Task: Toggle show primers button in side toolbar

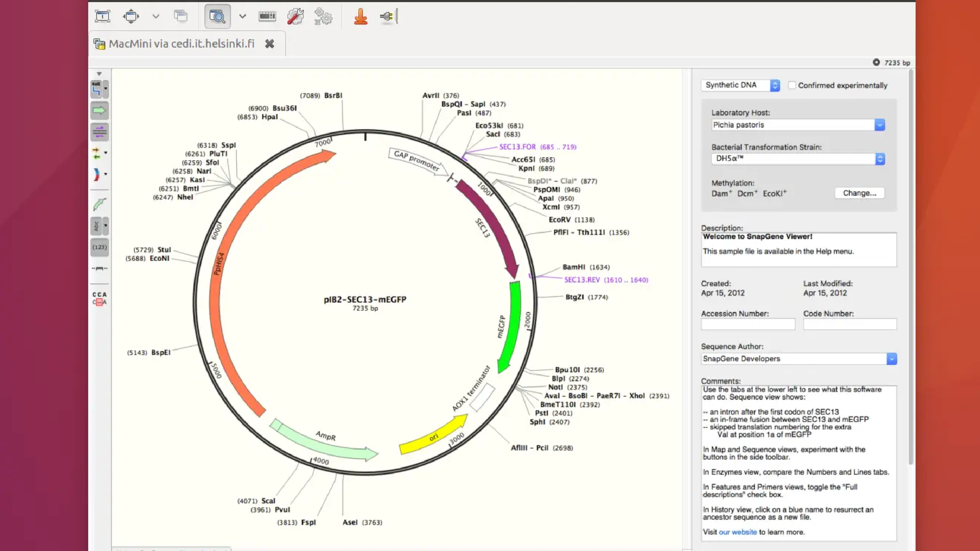Action: coord(100,132)
